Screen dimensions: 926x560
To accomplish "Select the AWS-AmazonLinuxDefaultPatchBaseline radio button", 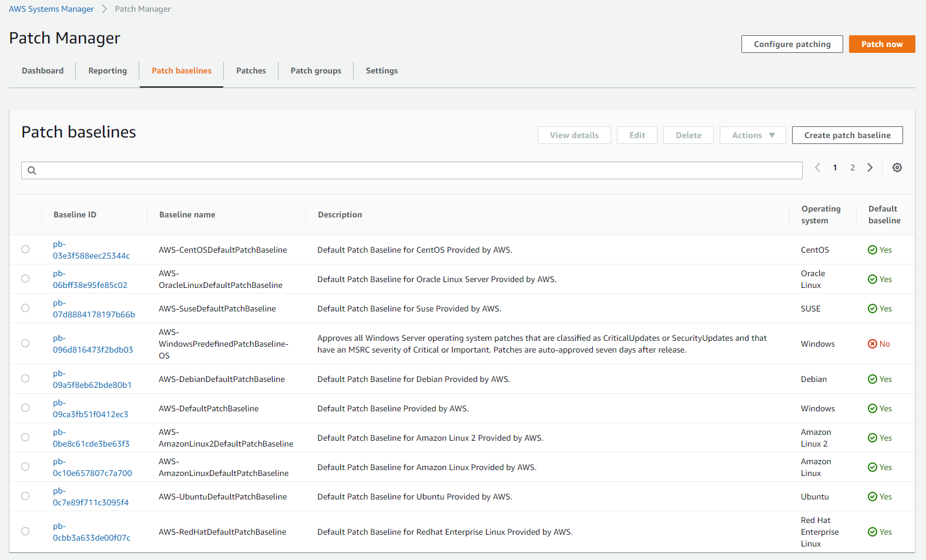I will 25,467.
